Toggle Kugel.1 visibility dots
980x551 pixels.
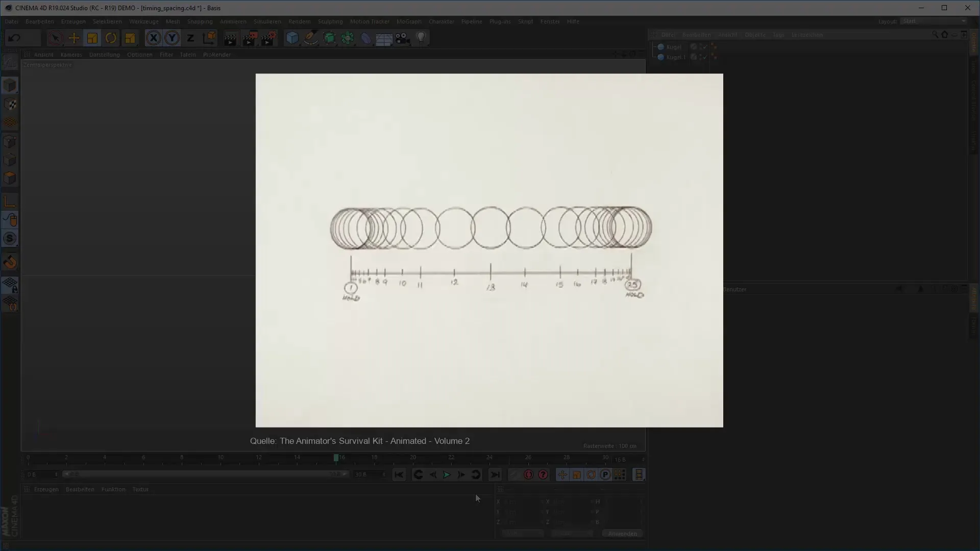click(700, 57)
